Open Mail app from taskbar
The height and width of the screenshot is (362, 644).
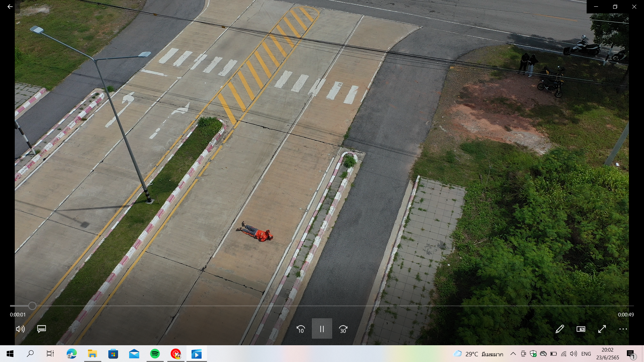(134, 354)
